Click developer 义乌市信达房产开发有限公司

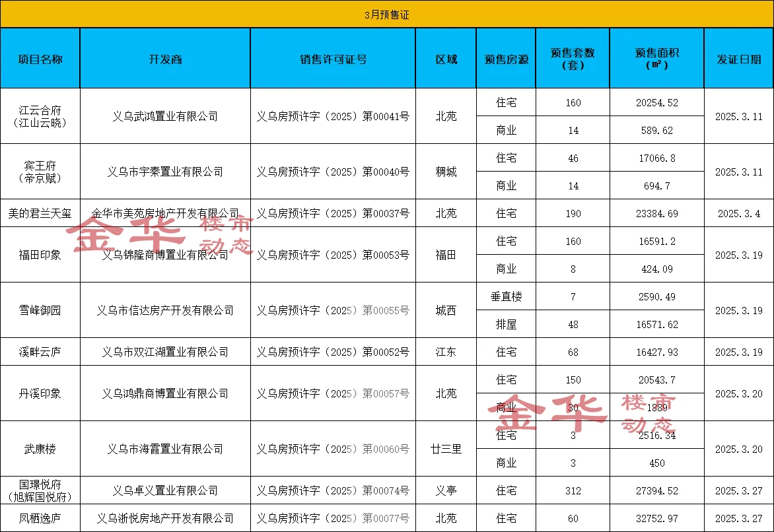[165, 310]
